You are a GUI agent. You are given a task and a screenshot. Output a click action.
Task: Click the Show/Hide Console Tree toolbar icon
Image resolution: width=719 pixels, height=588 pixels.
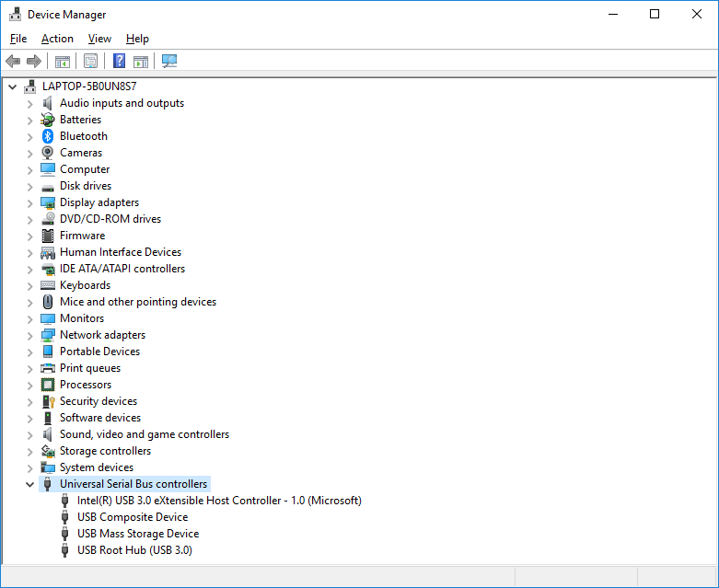(x=63, y=62)
